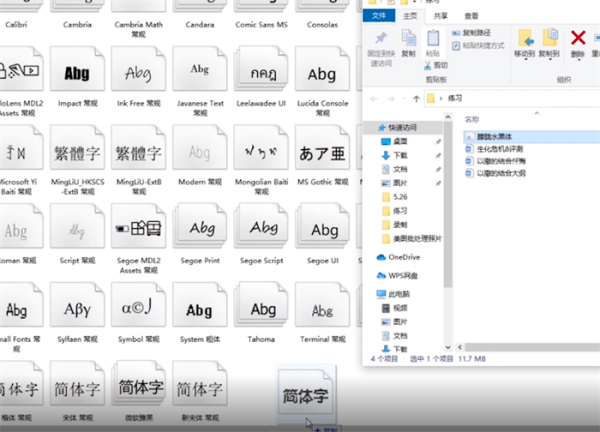Open 桌面 in quick access
The width and height of the screenshot is (600, 432).
[x=400, y=142]
